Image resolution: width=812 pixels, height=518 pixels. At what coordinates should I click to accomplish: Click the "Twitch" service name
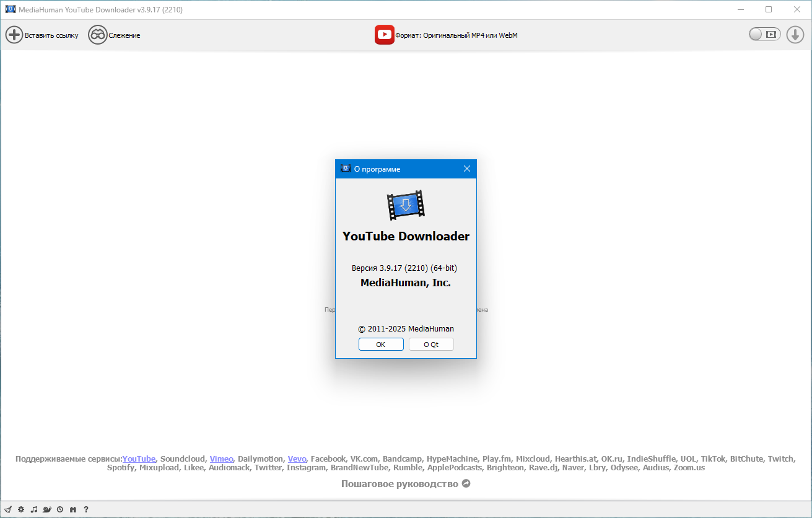[x=780, y=459]
